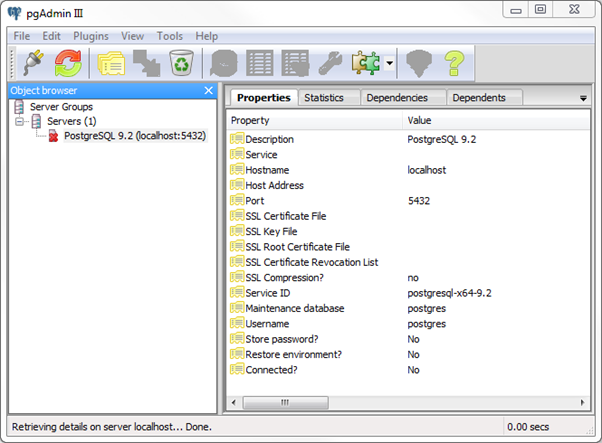The height and width of the screenshot is (443, 602).
Task: Click the plug icon to add server connection
Action: (x=33, y=63)
